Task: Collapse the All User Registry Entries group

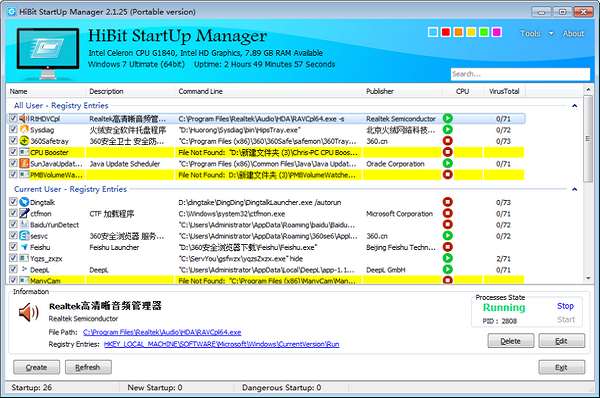Action: (574, 106)
